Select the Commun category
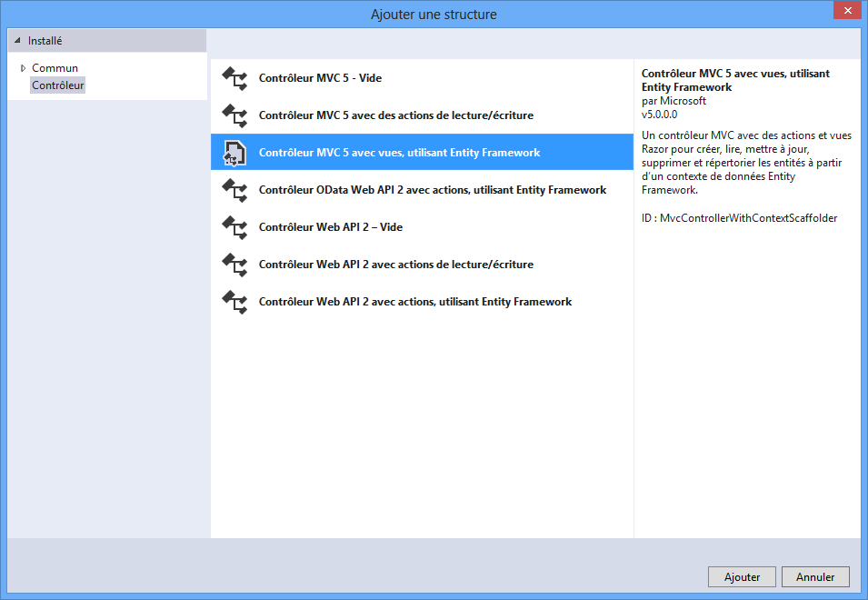Screen dimensions: 868x600 tap(55, 68)
